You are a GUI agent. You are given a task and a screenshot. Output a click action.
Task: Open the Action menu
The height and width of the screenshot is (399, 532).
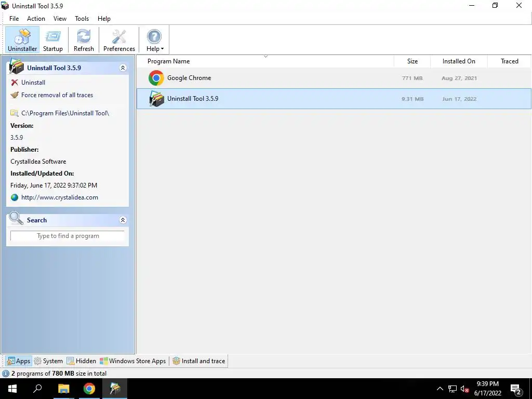click(x=36, y=19)
